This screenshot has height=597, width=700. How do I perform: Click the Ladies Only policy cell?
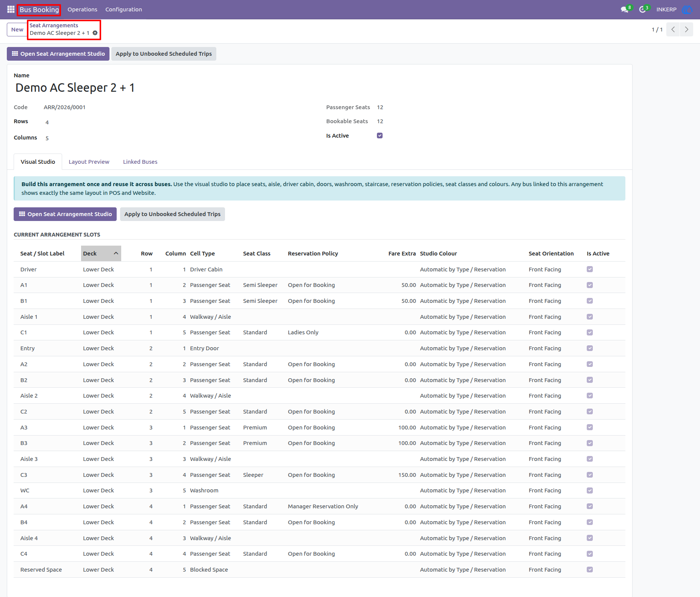[303, 332]
